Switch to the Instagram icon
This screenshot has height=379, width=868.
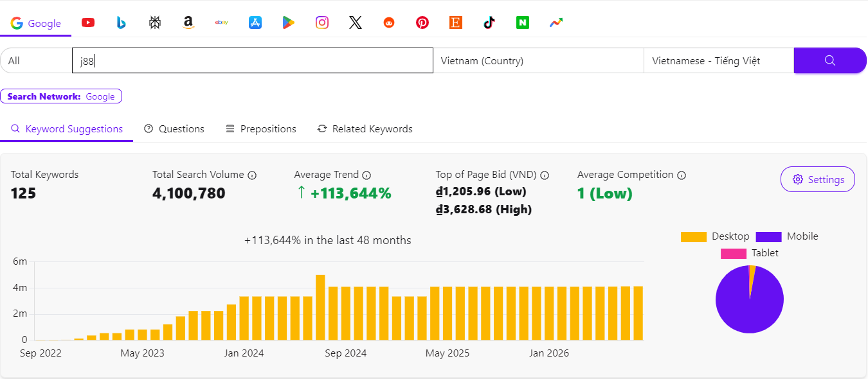pos(322,23)
